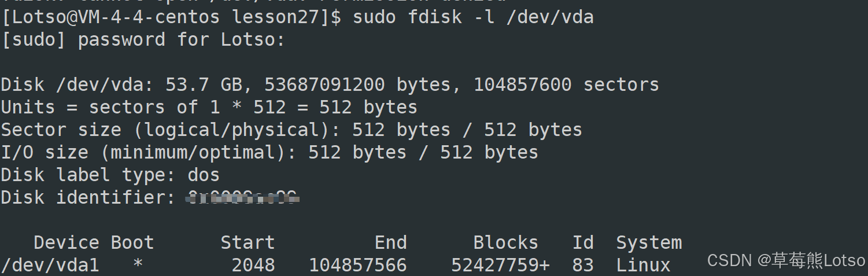Click the I/O size (minimum/optimal) line

tap(269, 153)
